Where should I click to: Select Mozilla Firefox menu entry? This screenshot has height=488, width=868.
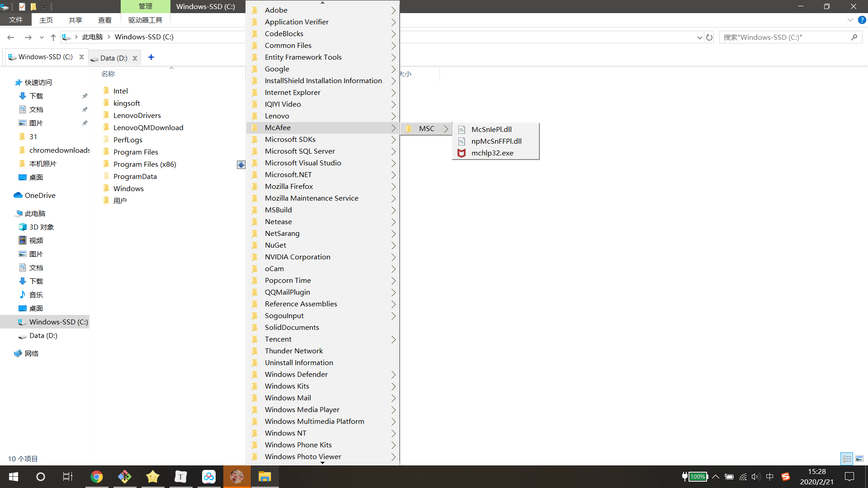pyautogui.click(x=289, y=186)
